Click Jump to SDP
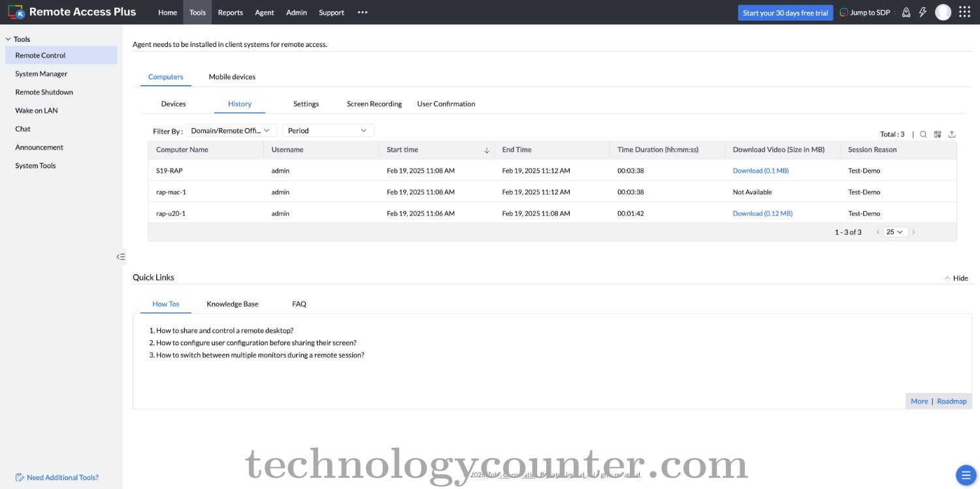Viewport: 980px width, 489px height. 865,12
